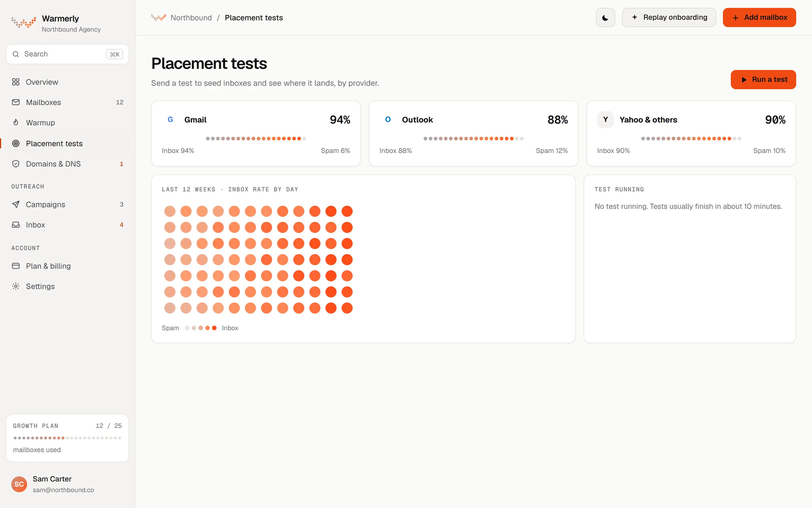Click the Domains & DNS shield icon
This screenshot has width=812, height=508.
pyautogui.click(x=16, y=164)
